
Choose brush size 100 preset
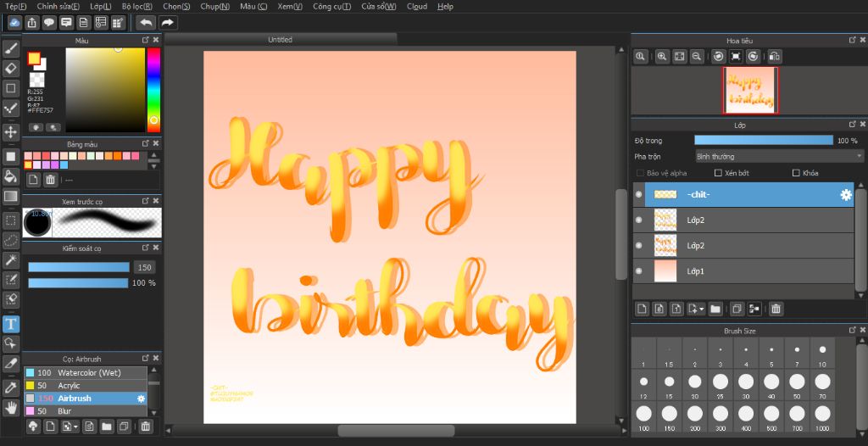tap(643, 417)
